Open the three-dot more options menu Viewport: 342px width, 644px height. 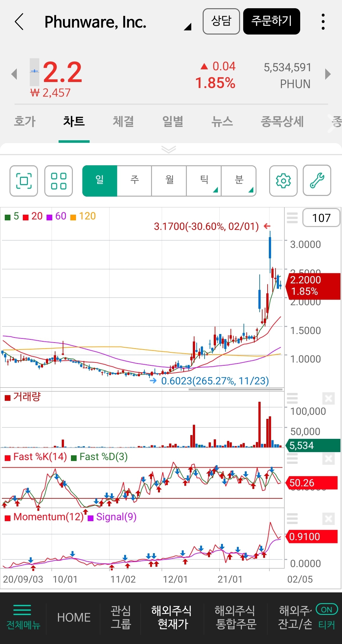(x=323, y=22)
